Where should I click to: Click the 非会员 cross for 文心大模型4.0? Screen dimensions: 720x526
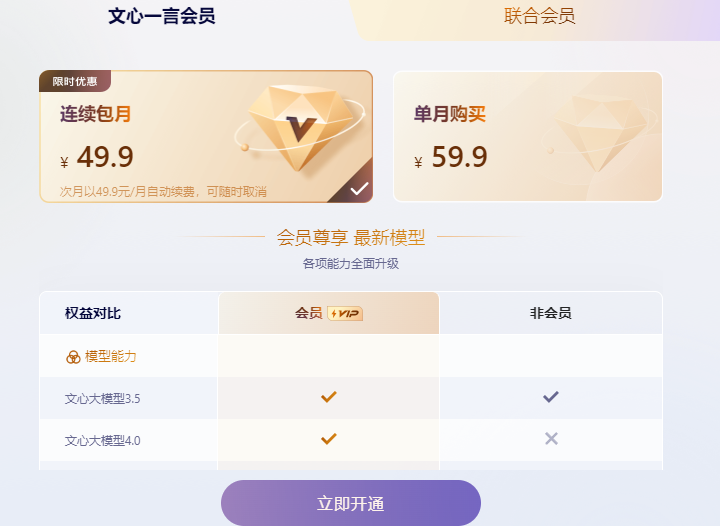550,438
